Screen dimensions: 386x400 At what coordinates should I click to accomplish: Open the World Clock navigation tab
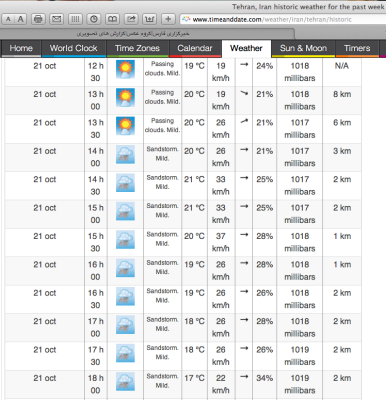click(73, 48)
